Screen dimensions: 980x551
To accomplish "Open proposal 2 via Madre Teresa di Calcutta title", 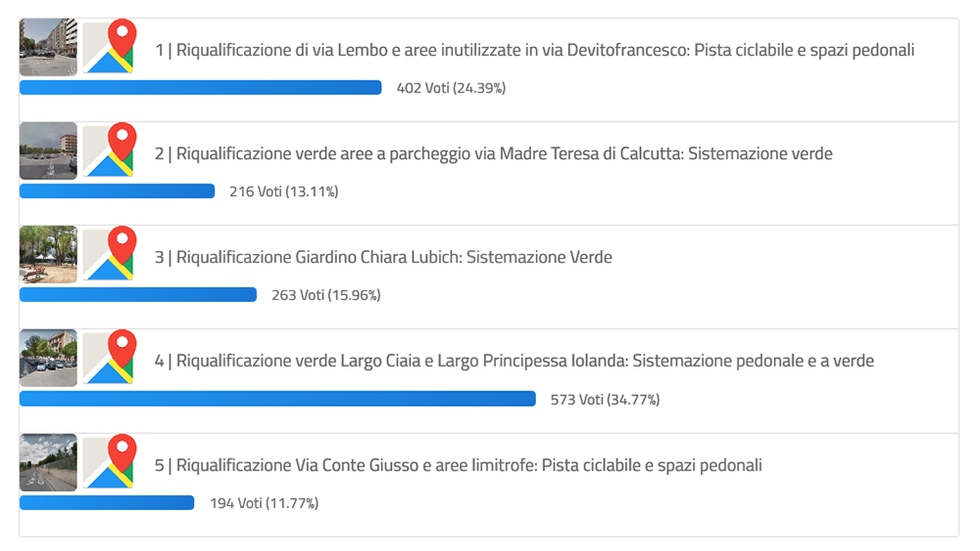I will pos(494,154).
